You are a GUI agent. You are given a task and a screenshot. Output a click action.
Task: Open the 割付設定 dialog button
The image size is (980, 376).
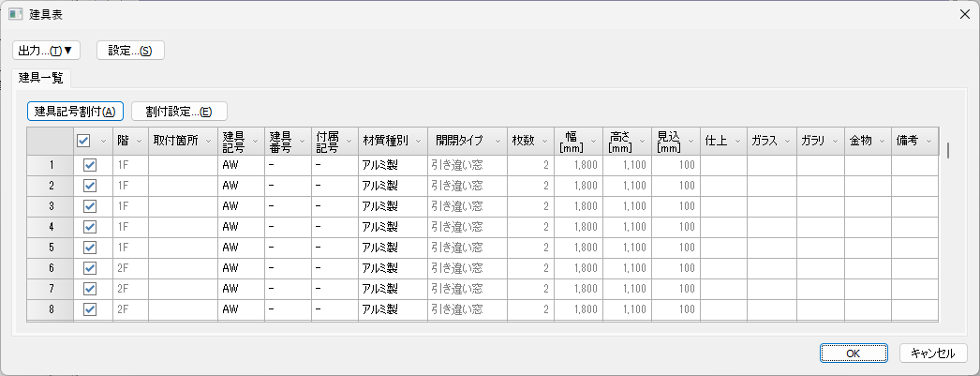pyautogui.click(x=179, y=111)
